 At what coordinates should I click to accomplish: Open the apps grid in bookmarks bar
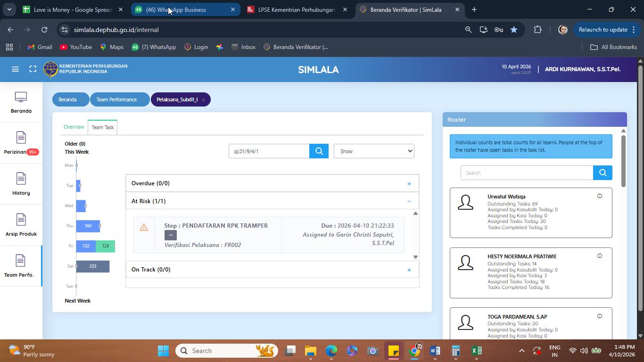[9, 47]
